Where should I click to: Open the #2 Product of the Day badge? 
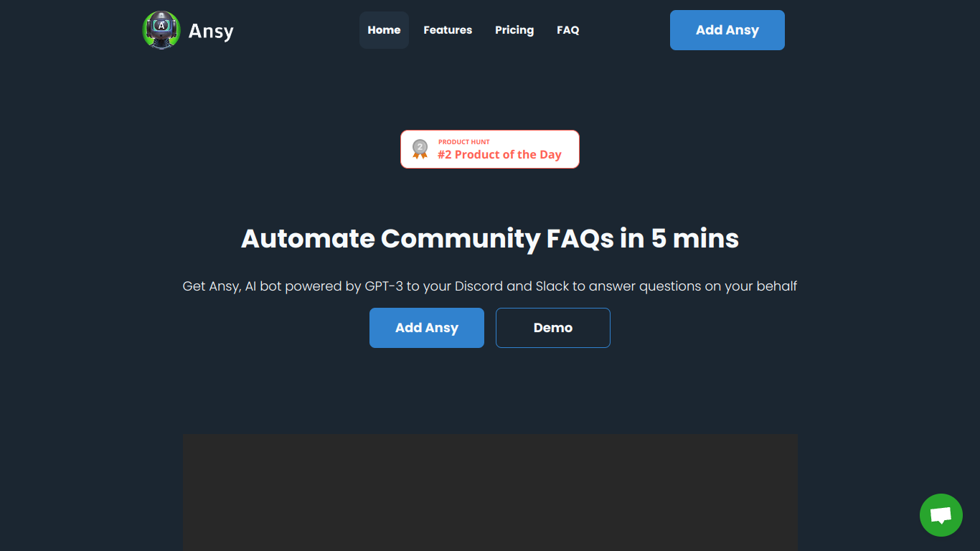490,149
